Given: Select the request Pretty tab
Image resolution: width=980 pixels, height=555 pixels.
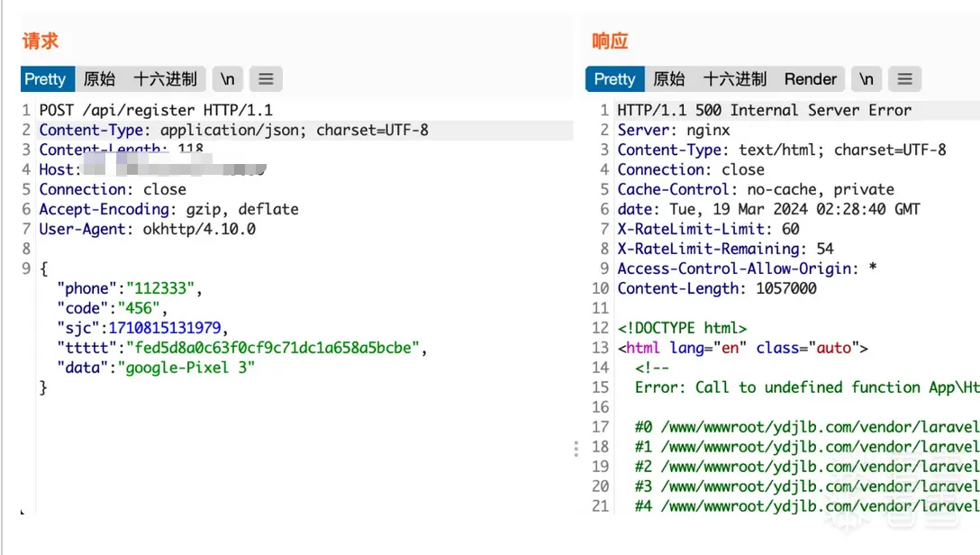Looking at the screenshot, I should click(45, 79).
